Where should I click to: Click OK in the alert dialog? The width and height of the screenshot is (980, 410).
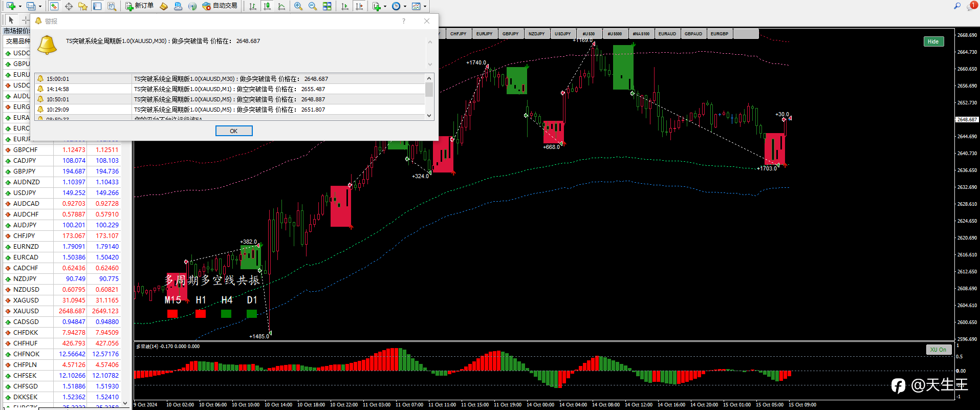(x=234, y=131)
